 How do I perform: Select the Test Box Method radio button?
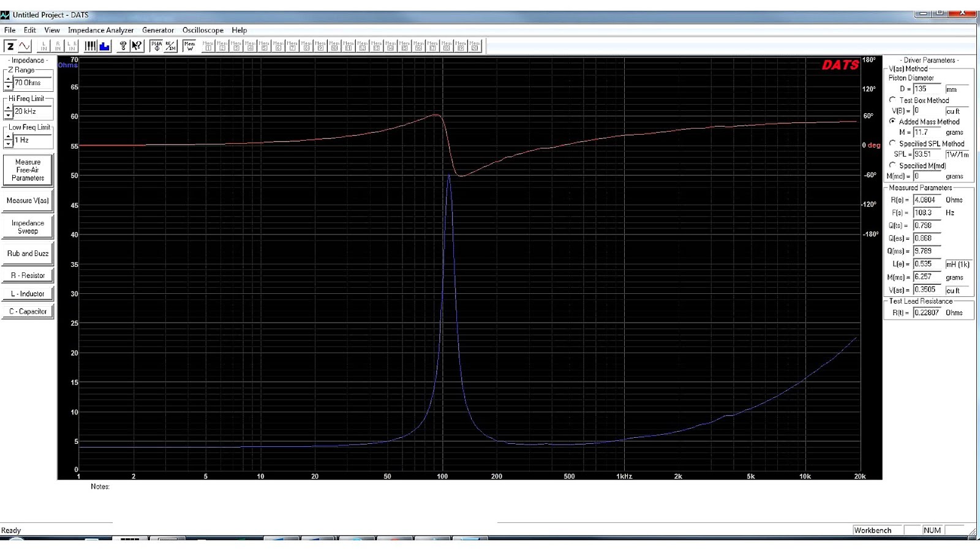892,100
